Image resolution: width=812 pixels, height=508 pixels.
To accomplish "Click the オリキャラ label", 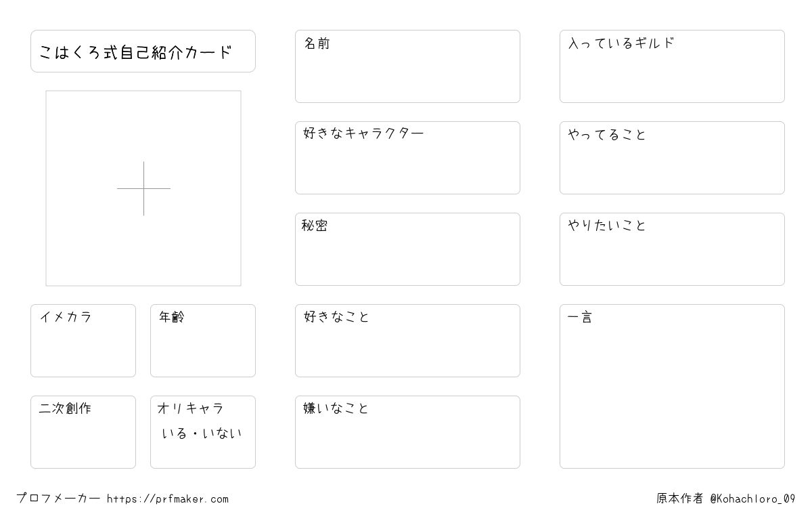I will (191, 408).
